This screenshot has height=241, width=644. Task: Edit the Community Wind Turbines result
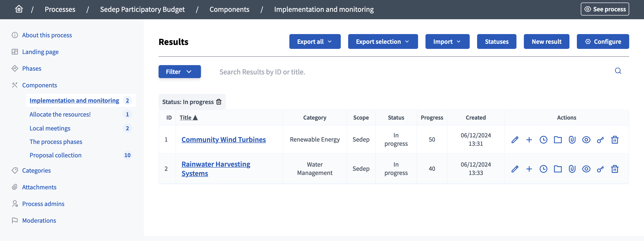pyautogui.click(x=515, y=140)
